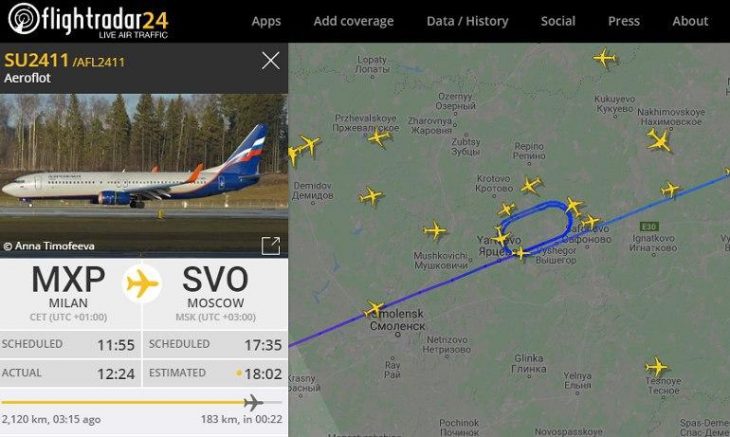Image resolution: width=730 pixels, height=437 pixels.
Task: Click the Aeroflot aircraft photo thumbnail
Action: [x=144, y=175]
